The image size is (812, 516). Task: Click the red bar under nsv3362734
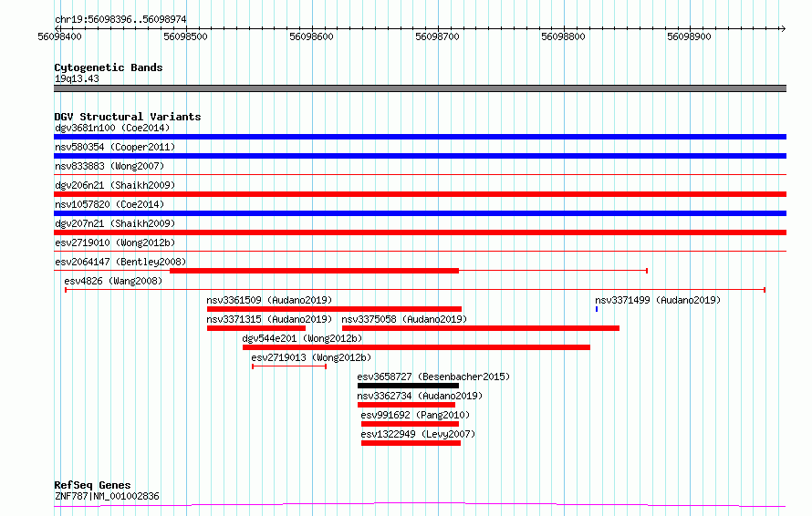[x=407, y=405]
